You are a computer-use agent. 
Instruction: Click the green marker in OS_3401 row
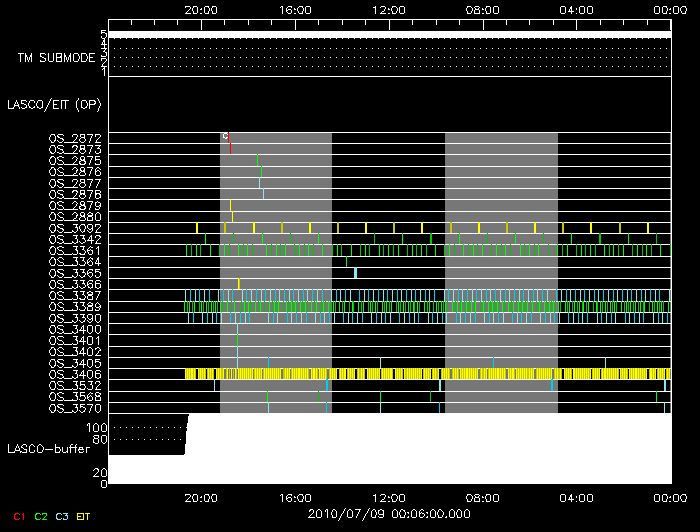[x=238, y=341]
